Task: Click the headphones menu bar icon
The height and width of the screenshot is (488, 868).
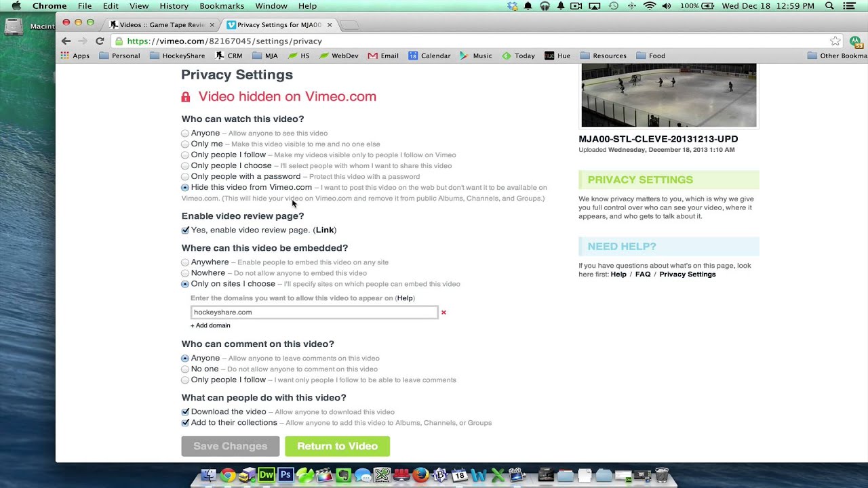Action: pyautogui.click(x=545, y=6)
